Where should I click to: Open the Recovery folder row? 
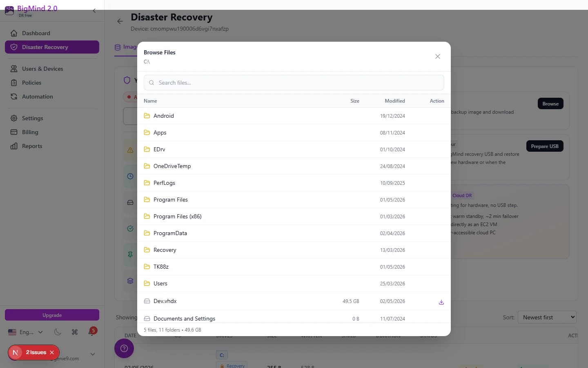point(294,250)
